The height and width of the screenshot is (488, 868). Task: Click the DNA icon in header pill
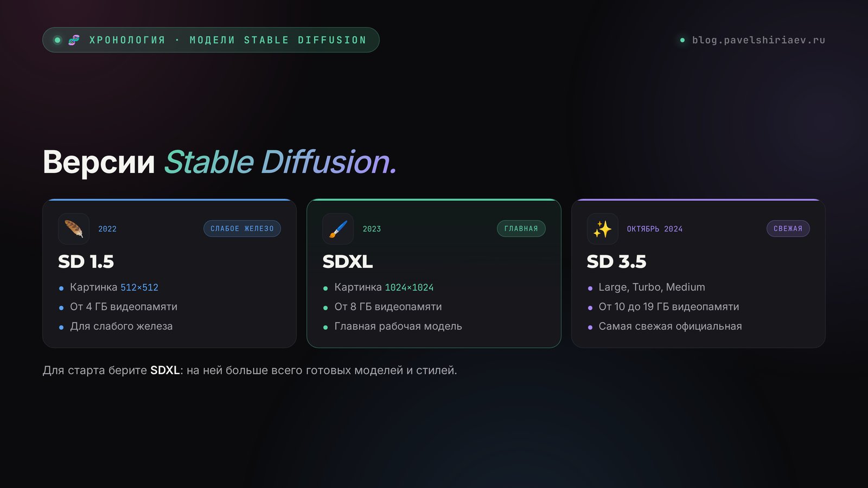coord(74,40)
